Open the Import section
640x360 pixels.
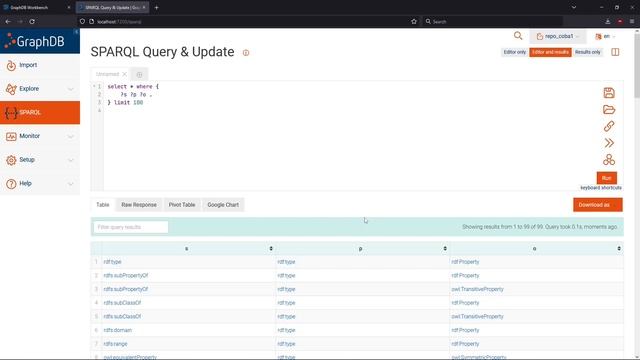(40, 65)
